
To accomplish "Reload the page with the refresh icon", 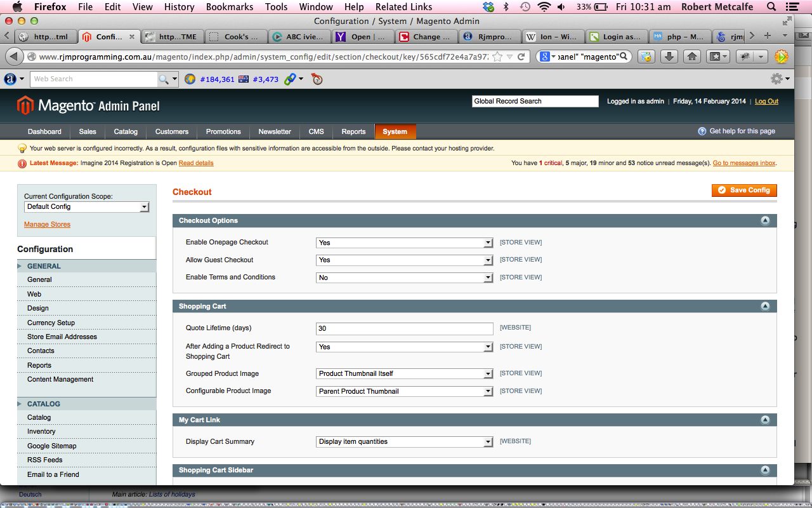I will [521, 57].
